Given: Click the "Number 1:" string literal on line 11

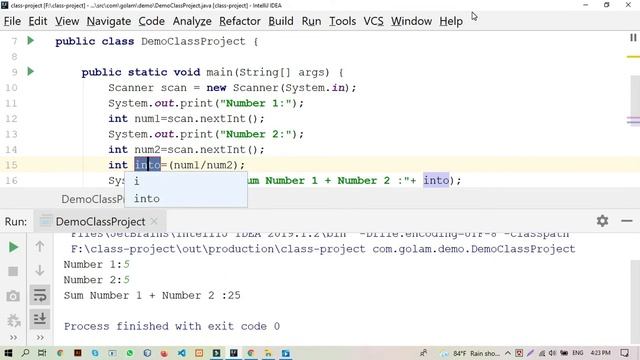Looking at the screenshot, I should pyautogui.click(x=257, y=103).
